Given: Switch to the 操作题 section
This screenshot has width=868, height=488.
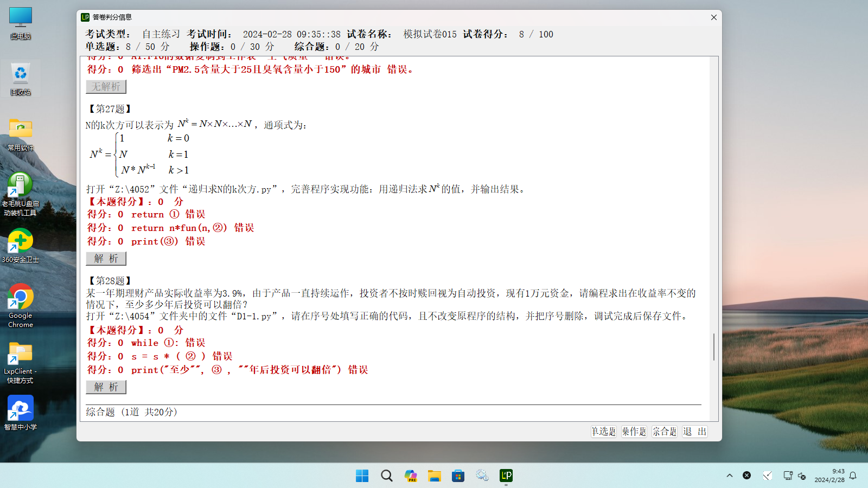Looking at the screenshot, I should click(634, 432).
